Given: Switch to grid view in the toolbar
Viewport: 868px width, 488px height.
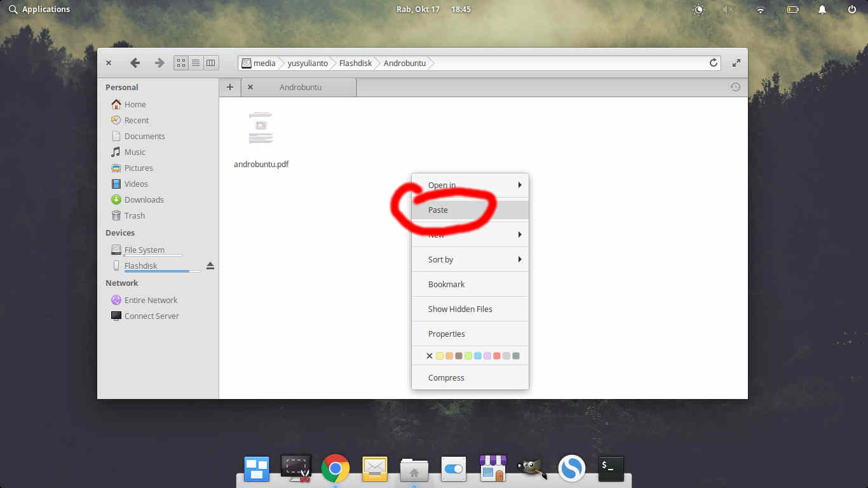Looking at the screenshot, I should (x=180, y=62).
